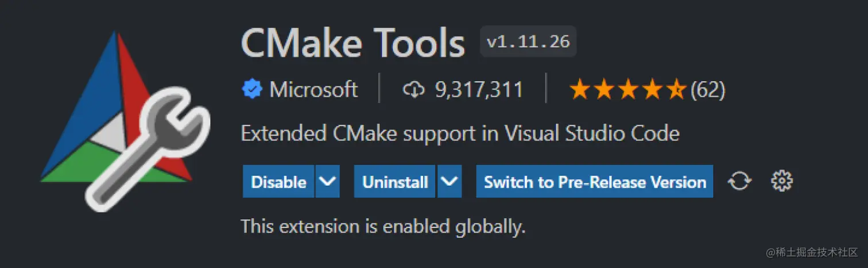Click the CMake Tools extension title
The height and width of the screenshot is (268, 868).
coord(352,43)
